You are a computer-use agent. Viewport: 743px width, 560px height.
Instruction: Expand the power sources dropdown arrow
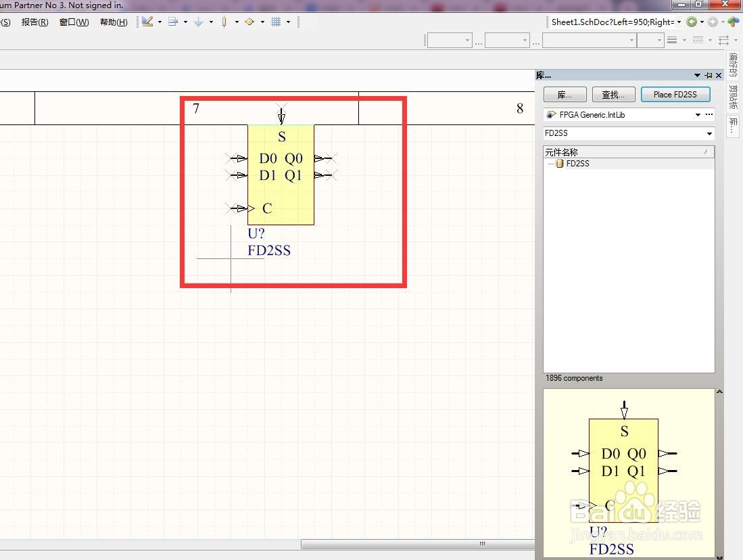click(211, 22)
